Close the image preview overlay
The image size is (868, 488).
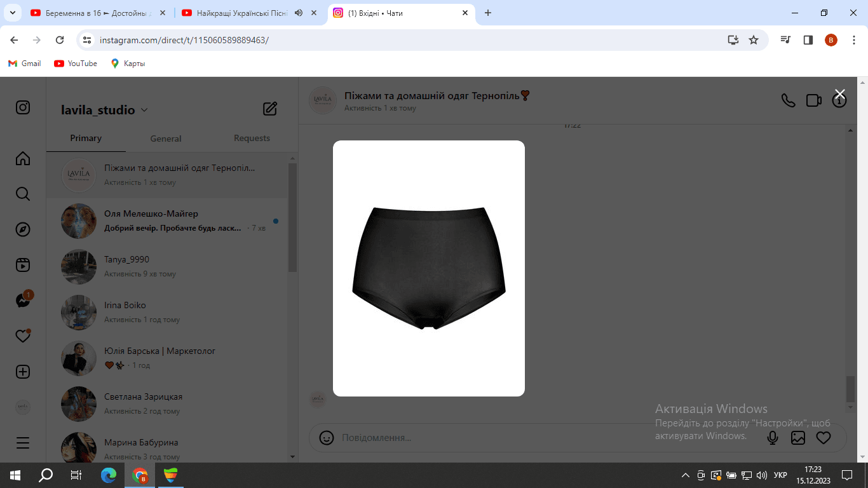(839, 94)
